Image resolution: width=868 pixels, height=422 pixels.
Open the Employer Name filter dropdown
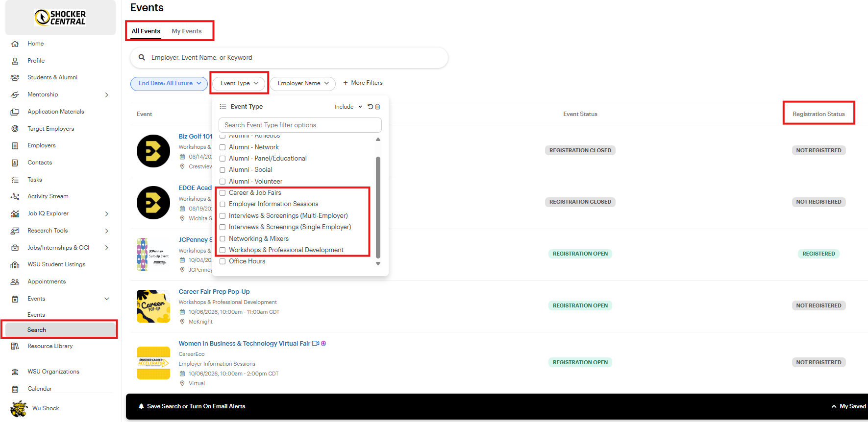(303, 83)
